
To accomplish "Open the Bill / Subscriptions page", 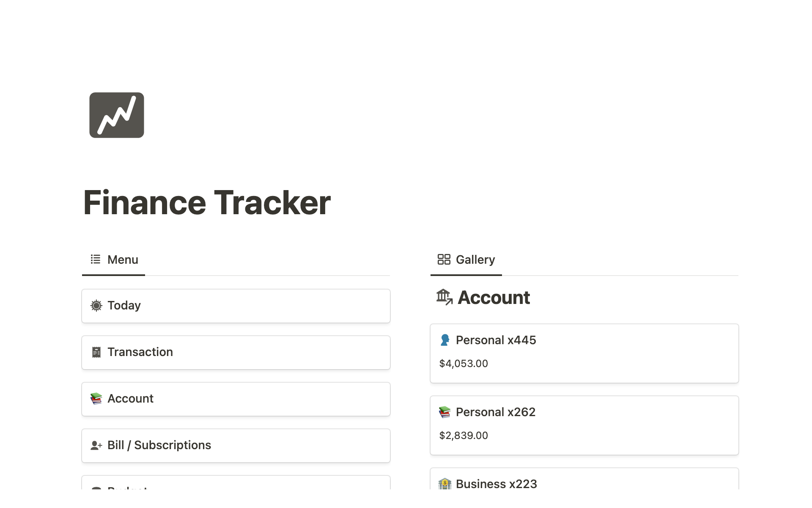I will pyautogui.click(x=236, y=445).
